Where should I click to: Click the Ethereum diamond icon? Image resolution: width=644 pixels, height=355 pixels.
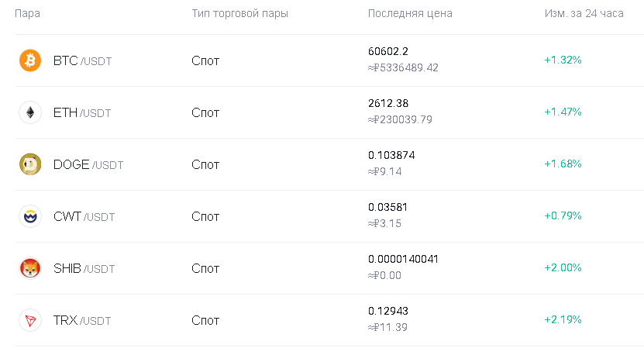(30, 112)
